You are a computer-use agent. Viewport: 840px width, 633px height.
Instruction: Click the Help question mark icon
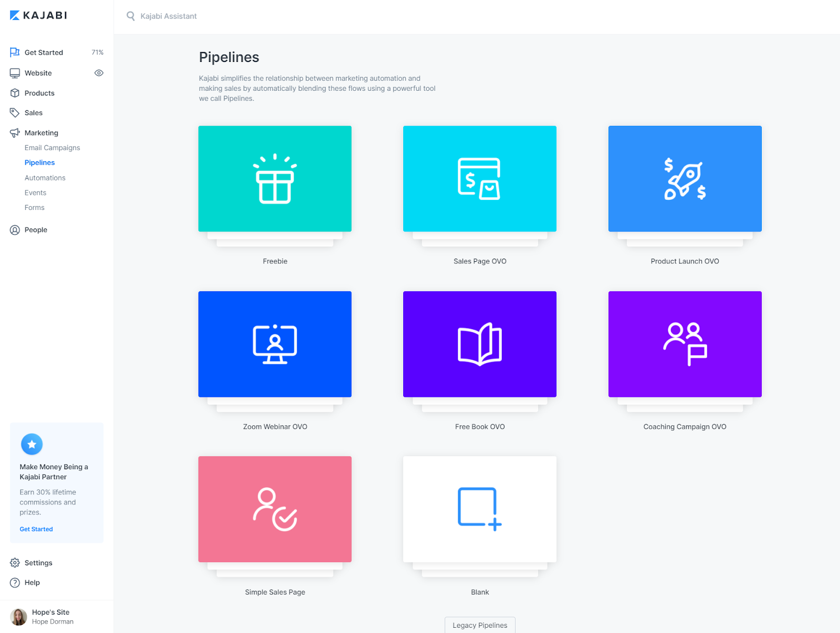(x=15, y=583)
